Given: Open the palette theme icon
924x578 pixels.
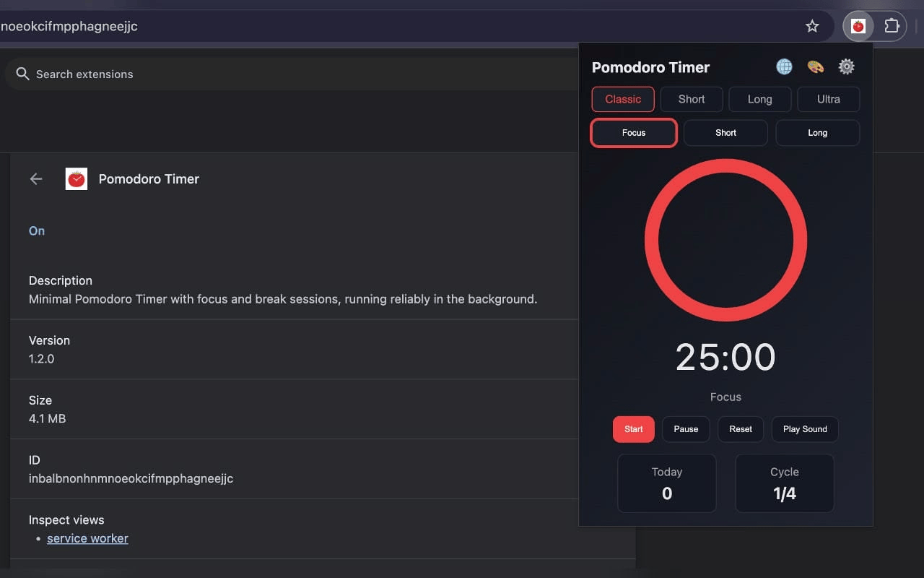Looking at the screenshot, I should tap(815, 67).
